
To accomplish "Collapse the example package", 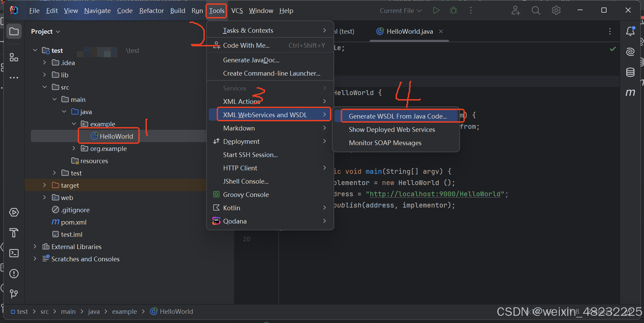I will point(74,124).
